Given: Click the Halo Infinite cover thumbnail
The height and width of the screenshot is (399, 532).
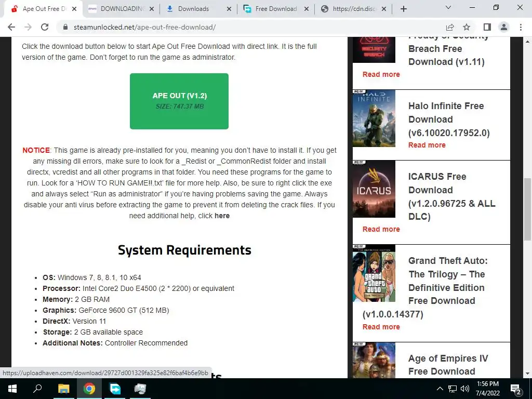Looking at the screenshot, I should 374,118.
